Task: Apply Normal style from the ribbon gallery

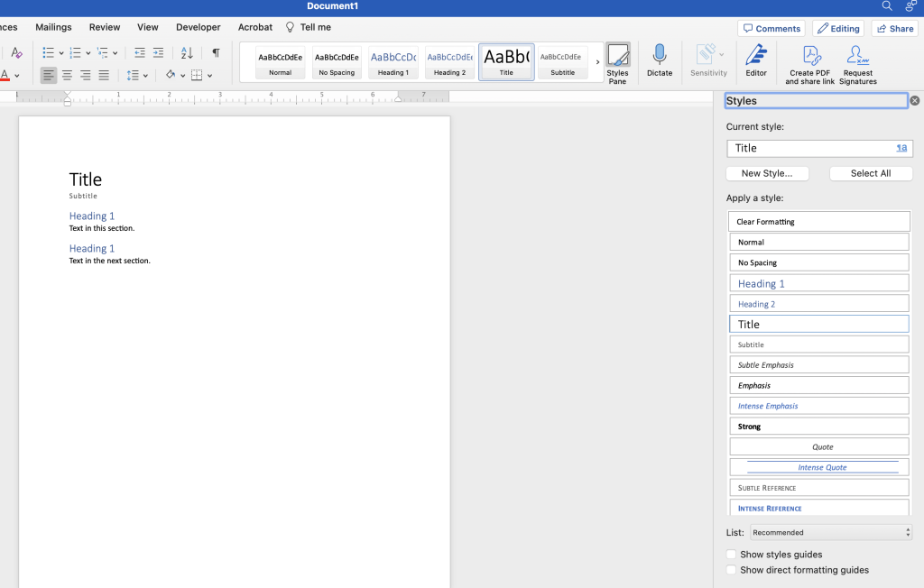Action: click(281, 62)
